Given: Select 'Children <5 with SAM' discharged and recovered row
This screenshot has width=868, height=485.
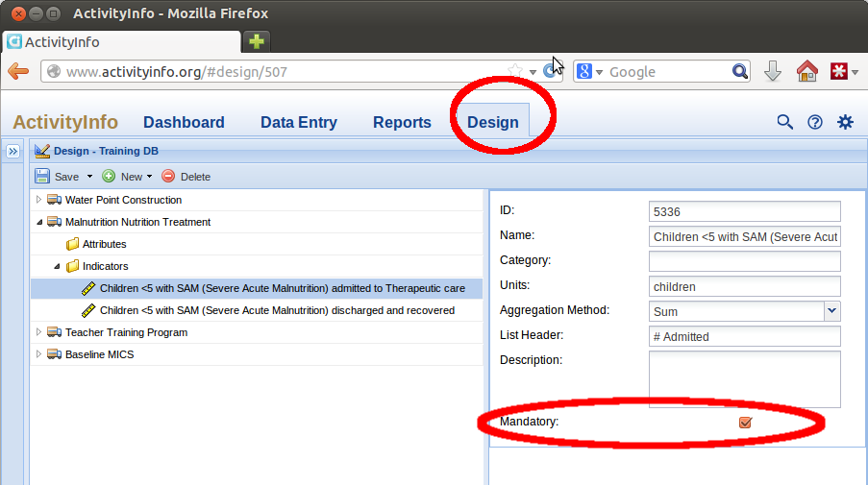Looking at the screenshot, I should click(x=257, y=310).
